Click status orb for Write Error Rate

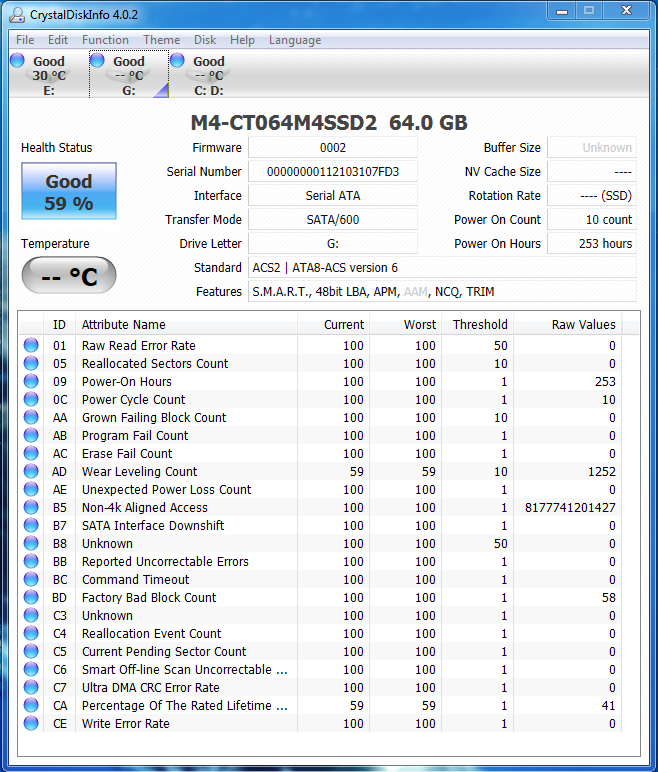31,723
